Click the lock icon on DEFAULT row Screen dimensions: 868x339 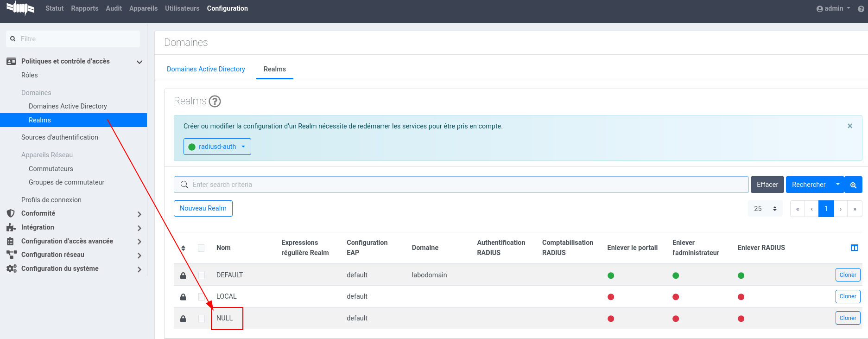(183, 275)
